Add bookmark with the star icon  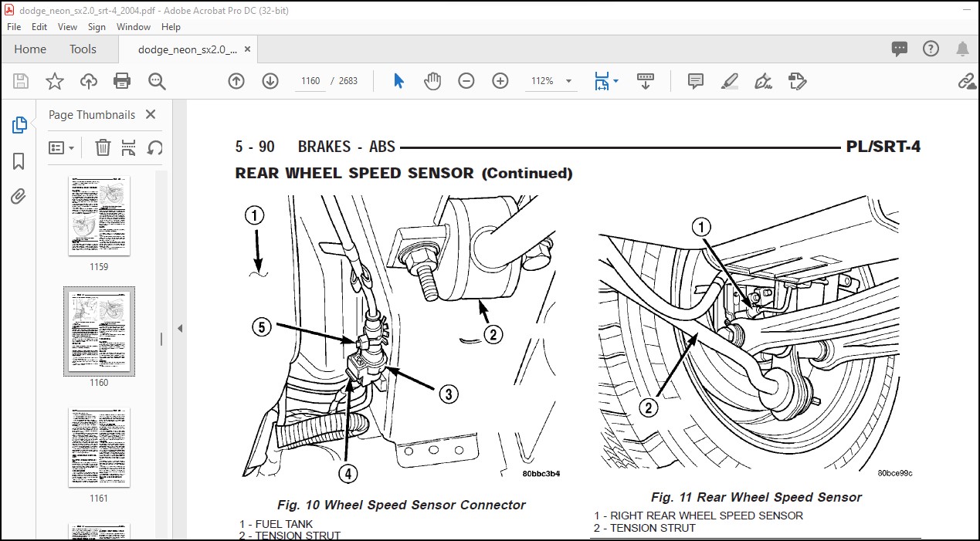click(x=55, y=81)
